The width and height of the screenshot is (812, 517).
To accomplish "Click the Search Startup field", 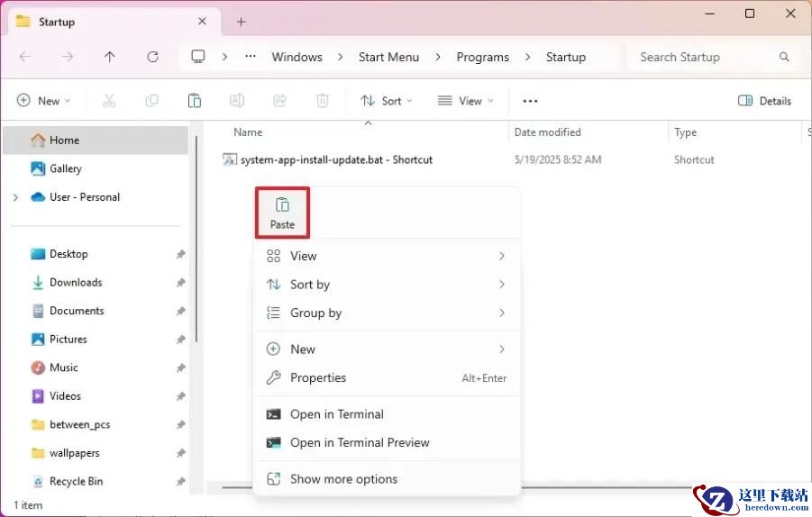I will pyautogui.click(x=715, y=57).
